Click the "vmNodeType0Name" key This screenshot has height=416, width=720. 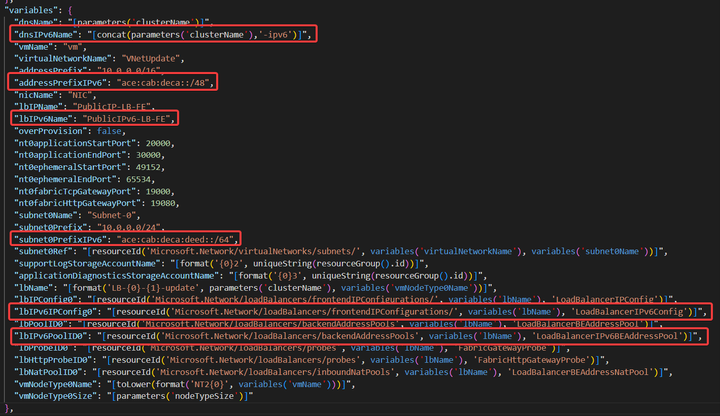56,384
